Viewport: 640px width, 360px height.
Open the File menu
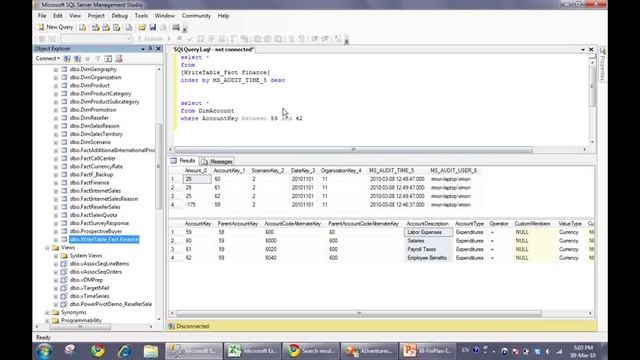tap(42, 16)
